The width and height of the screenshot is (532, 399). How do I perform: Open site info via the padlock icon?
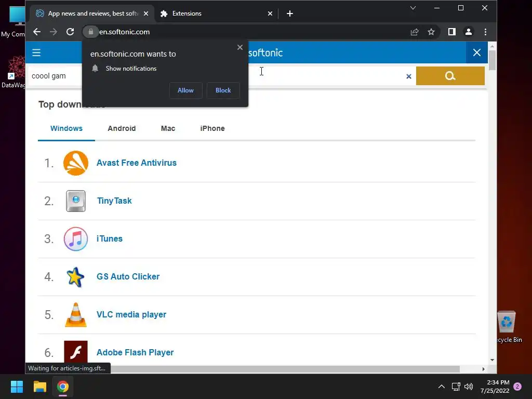pyautogui.click(x=90, y=32)
